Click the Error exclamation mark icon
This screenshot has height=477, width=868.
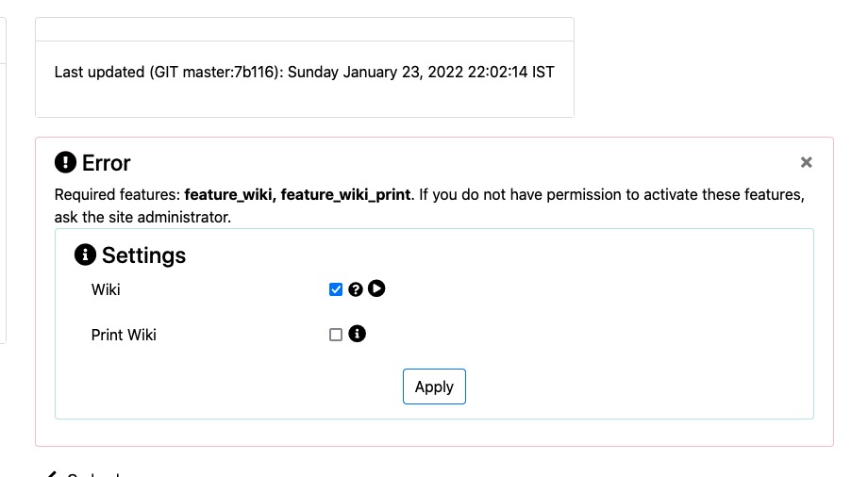pos(65,163)
